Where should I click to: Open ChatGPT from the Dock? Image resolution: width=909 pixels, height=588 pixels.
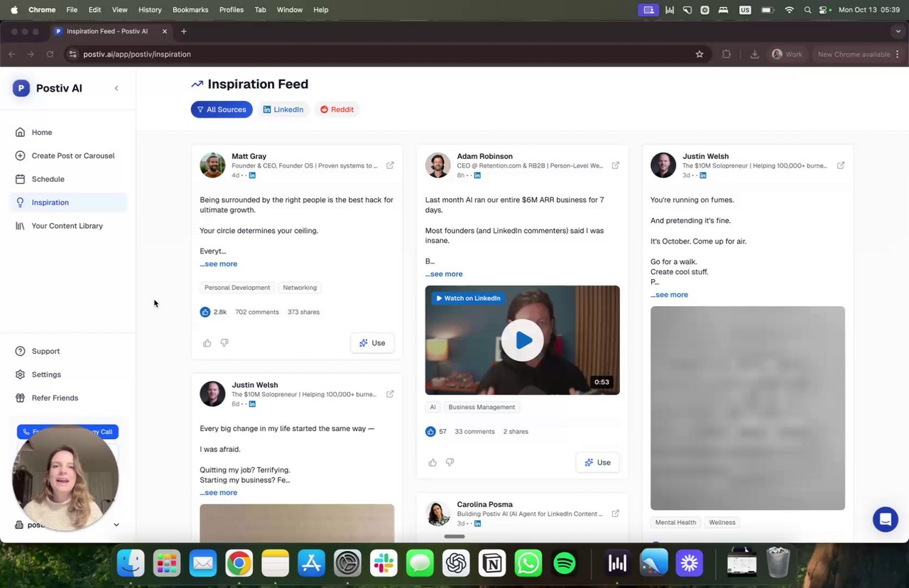click(456, 563)
